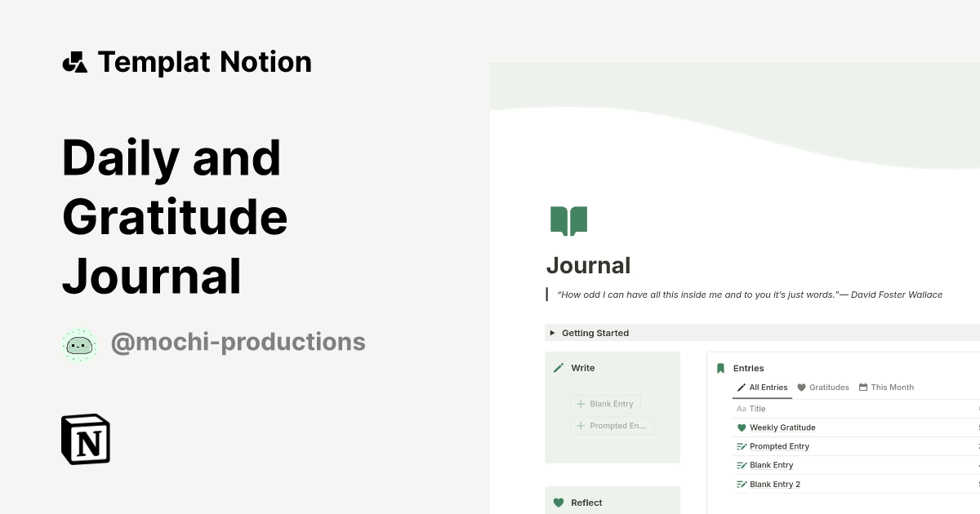Viewport: 980px width, 514px height.
Task: Click the green heart icon beside Reflect
Action: tap(558, 503)
